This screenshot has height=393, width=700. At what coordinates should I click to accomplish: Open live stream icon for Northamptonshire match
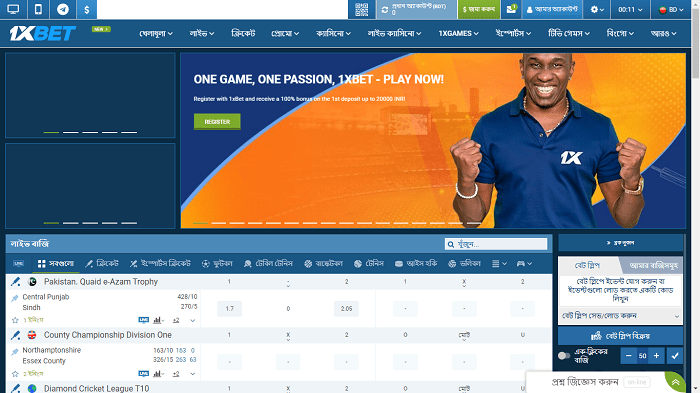(x=143, y=374)
